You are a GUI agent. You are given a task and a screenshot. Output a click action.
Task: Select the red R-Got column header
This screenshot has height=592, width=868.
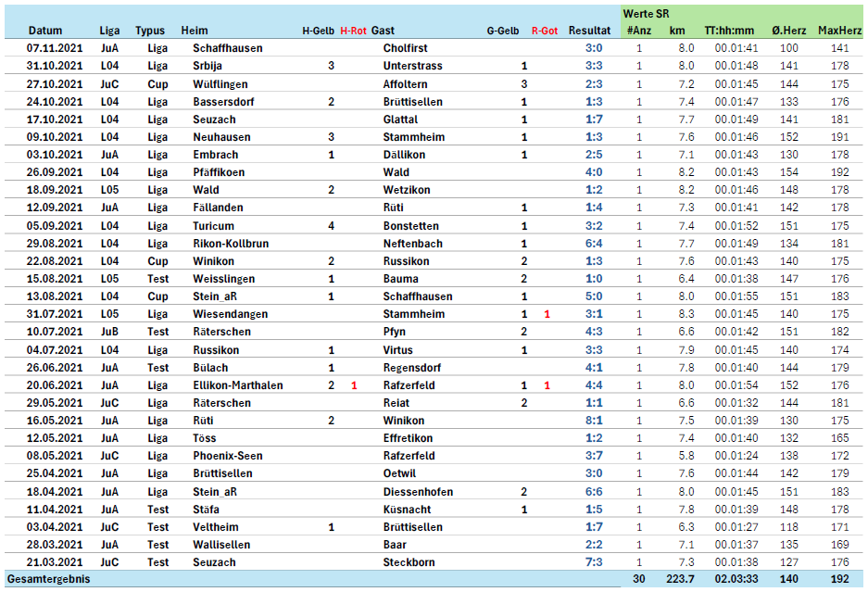click(x=544, y=31)
